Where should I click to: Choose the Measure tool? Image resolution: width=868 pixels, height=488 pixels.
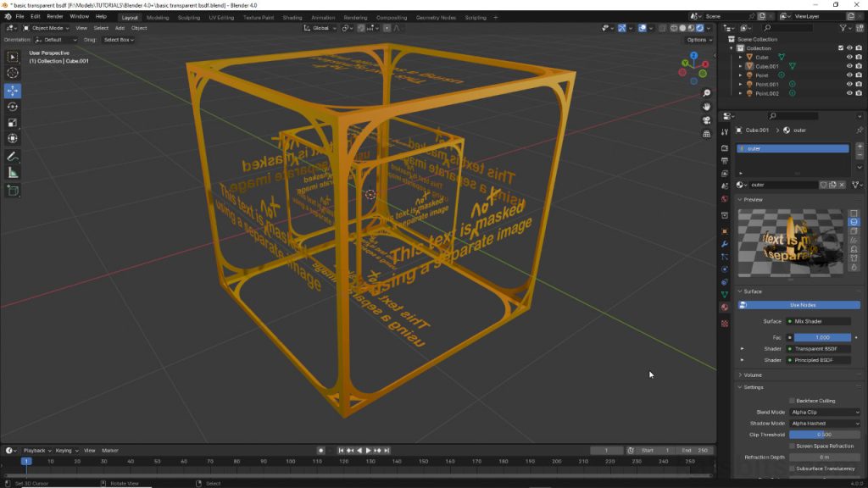(x=13, y=173)
